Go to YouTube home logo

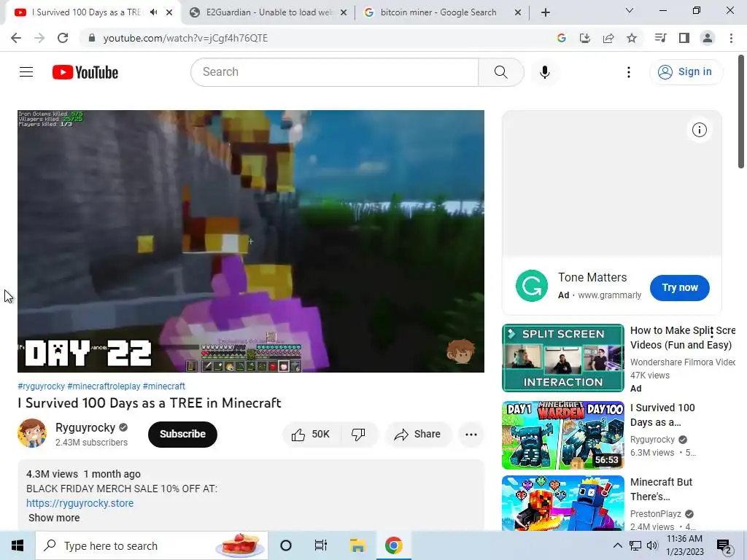[85, 72]
